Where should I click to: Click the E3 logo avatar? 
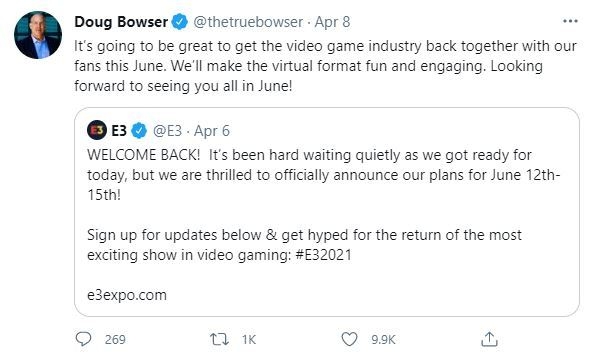coord(97,130)
